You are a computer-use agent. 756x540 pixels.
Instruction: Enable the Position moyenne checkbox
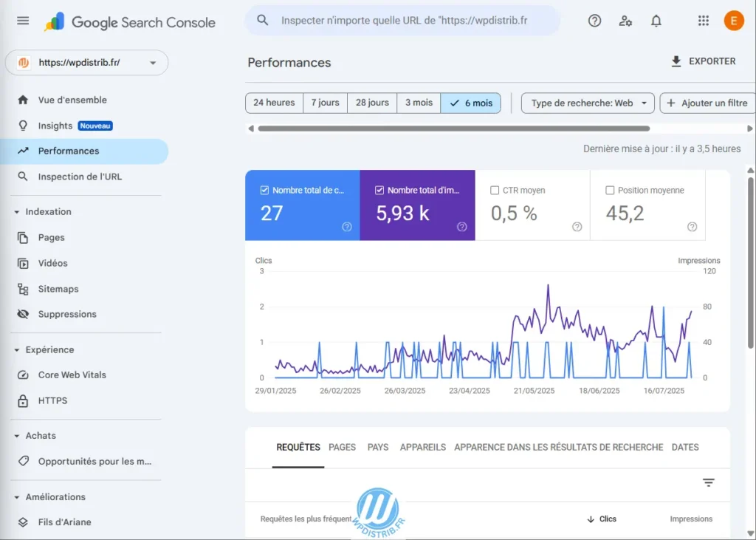pyautogui.click(x=610, y=190)
